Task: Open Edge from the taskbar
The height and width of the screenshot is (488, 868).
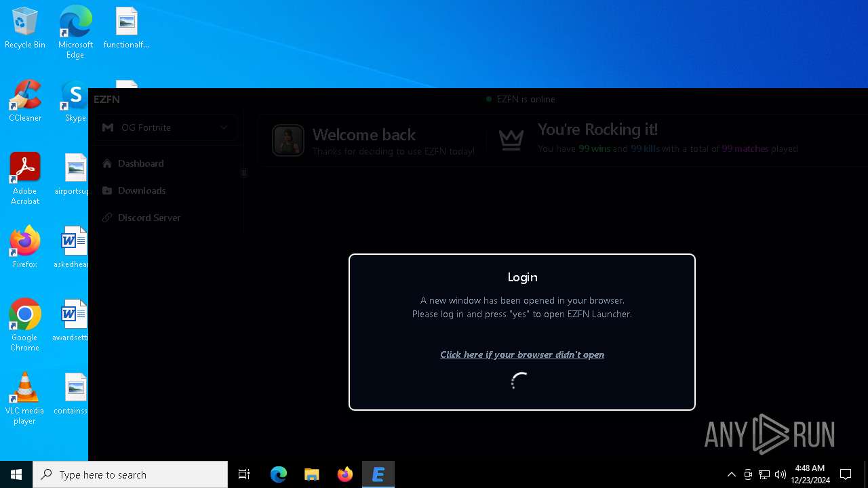Action: pyautogui.click(x=279, y=474)
